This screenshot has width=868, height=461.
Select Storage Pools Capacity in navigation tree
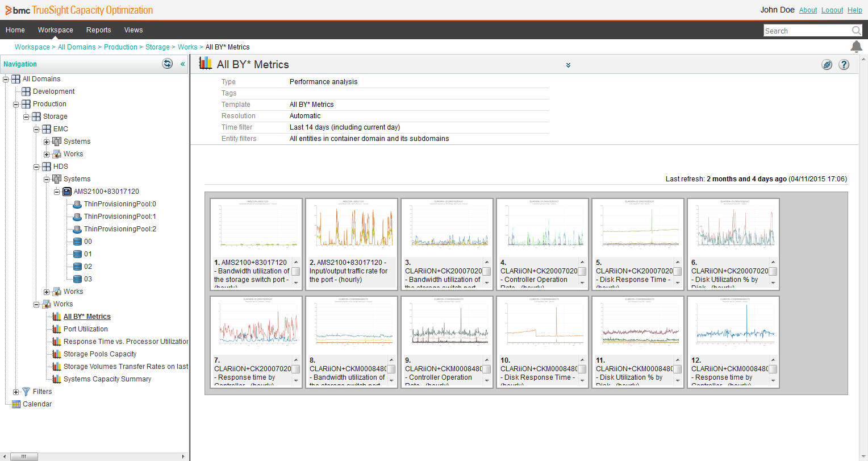pyautogui.click(x=100, y=354)
